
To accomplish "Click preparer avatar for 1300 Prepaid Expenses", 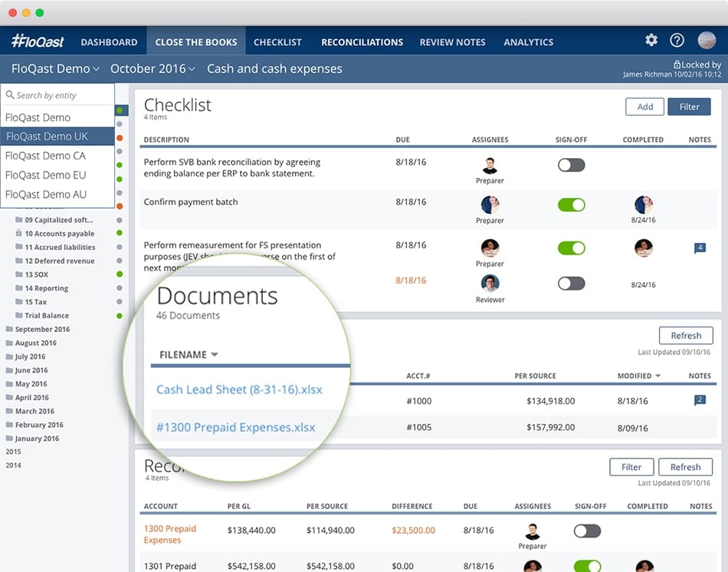I will (x=533, y=531).
